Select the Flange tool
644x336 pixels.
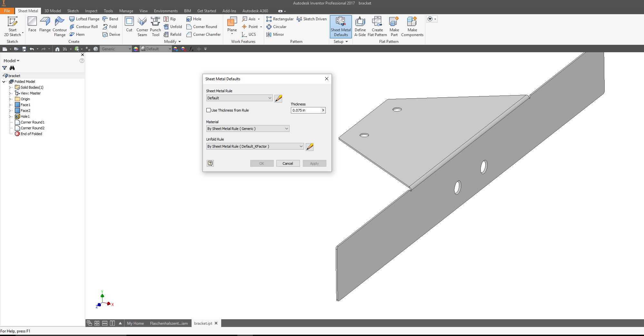pos(45,24)
